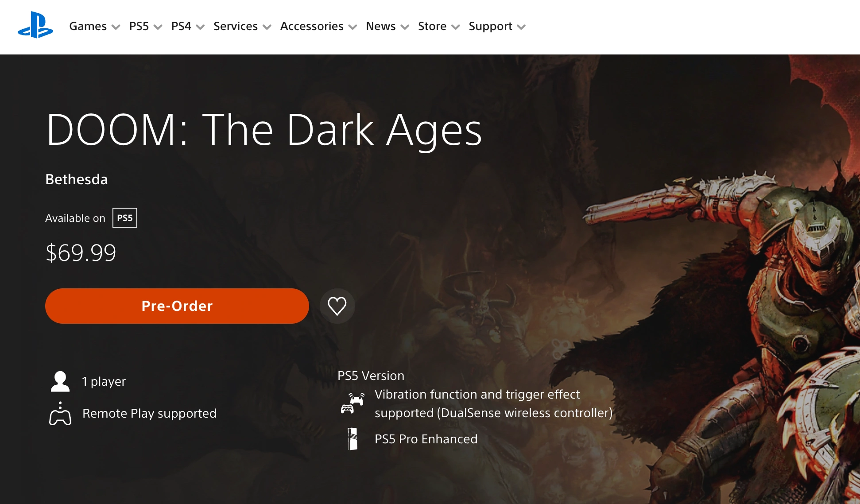Screen dimensions: 860x504
Task: Click the orange Pre-Order button
Action: click(x=177, y=306)
